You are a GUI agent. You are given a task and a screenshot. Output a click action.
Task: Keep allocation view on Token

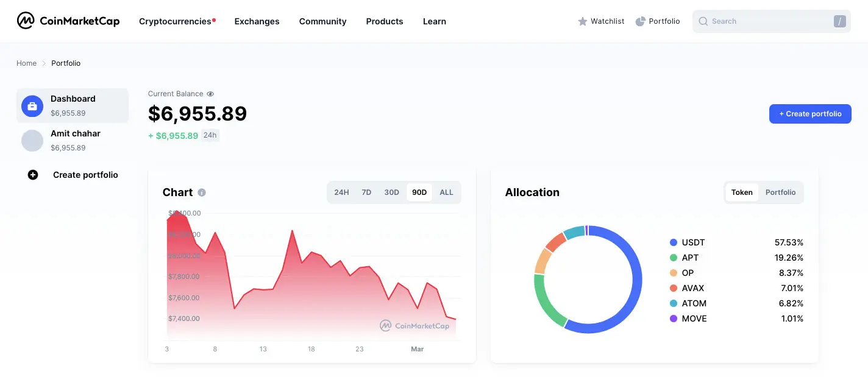(x=741, y=192)
